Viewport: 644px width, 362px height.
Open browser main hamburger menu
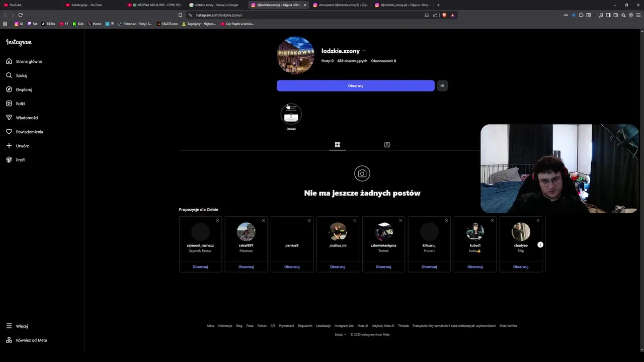638,15
